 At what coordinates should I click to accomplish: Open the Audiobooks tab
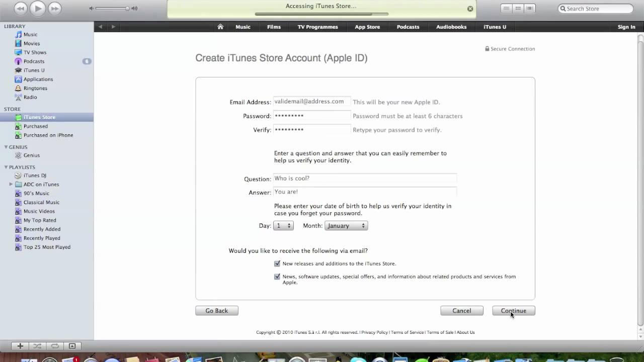pos(451,27)
